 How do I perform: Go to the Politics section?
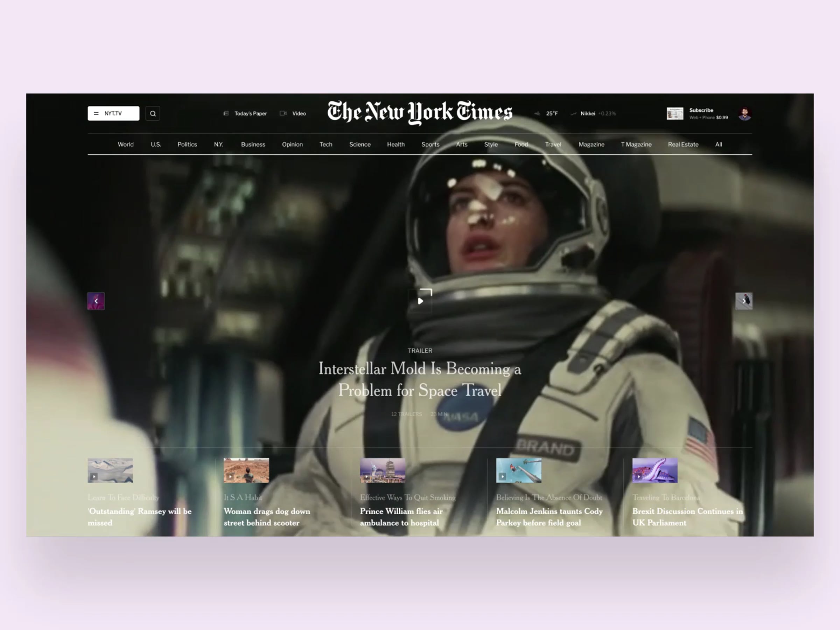coord(187,144)
